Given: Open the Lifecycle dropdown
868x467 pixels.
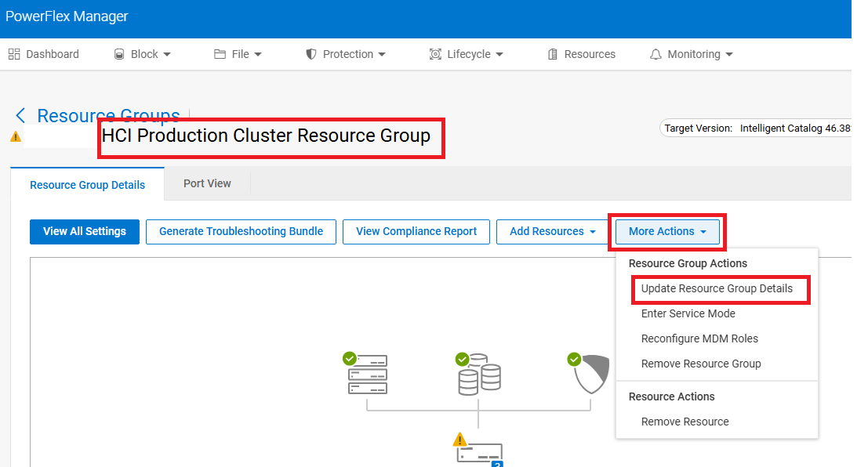Looking at the screenshot, I should [x=467, y=53].
